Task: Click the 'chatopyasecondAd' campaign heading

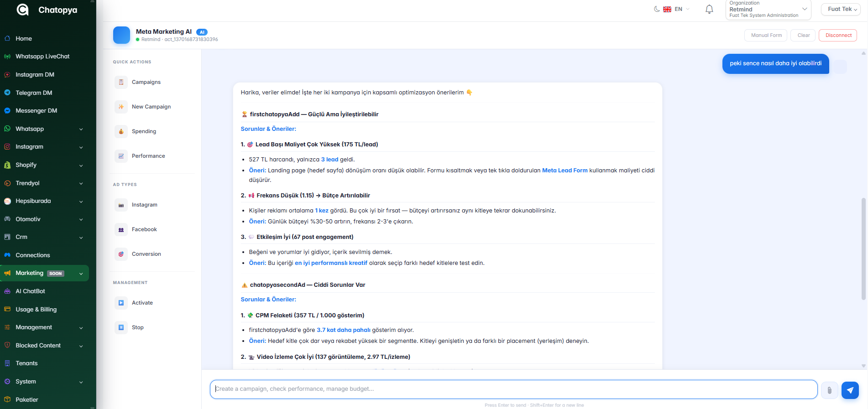Action: click(x=308, y=285)
